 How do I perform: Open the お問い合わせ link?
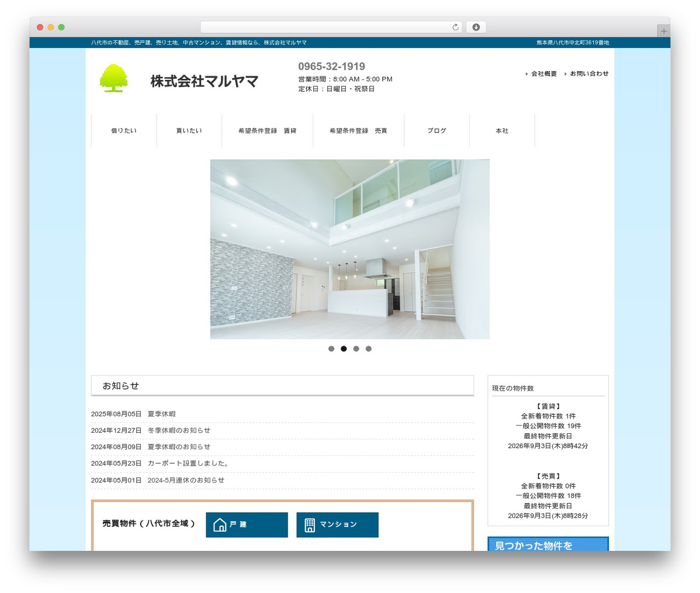tap(589, 74)
